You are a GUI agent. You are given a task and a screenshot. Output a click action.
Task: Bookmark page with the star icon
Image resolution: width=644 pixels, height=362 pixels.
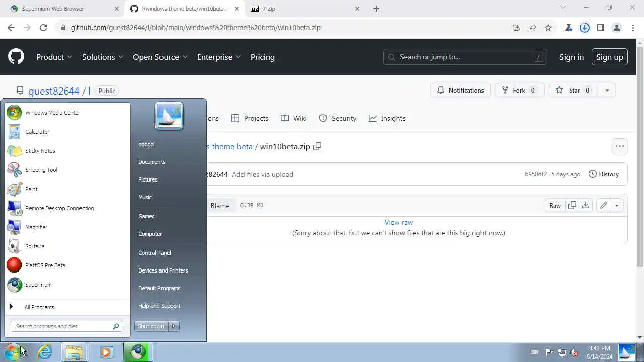pyautogui.click(x=548, y=28)
